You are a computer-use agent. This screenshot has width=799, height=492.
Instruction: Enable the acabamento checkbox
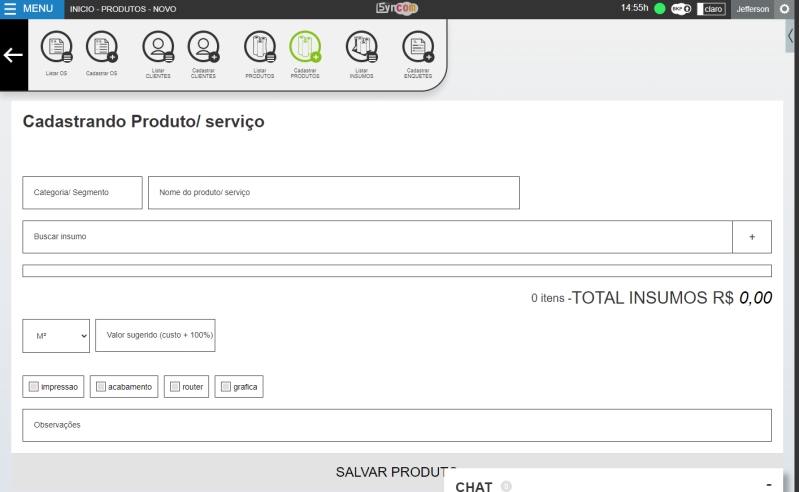[101, 386]
